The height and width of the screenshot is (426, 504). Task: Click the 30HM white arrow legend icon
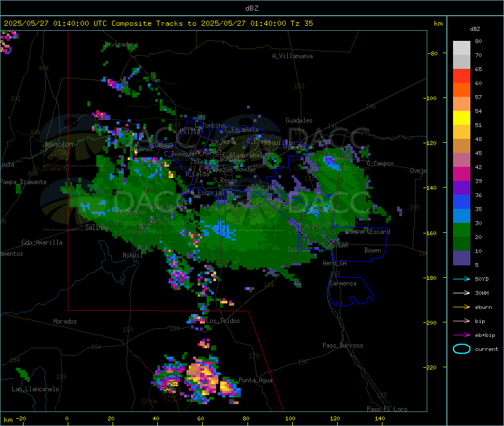(x=461, y=293)
